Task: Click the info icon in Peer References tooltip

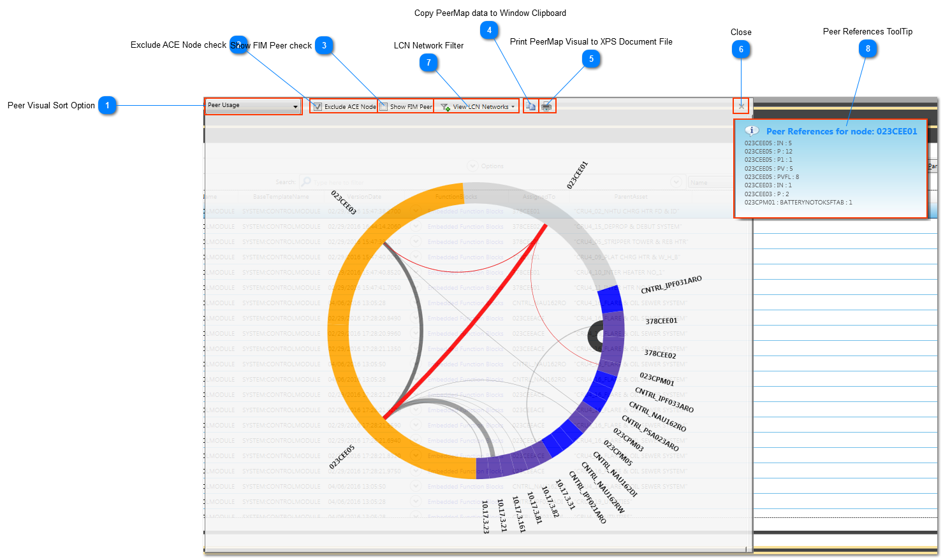Action: tap(752, 130)
